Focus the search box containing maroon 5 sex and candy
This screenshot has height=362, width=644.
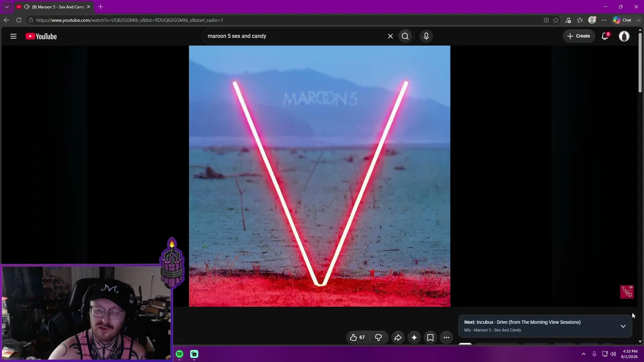tap(294, 36)
